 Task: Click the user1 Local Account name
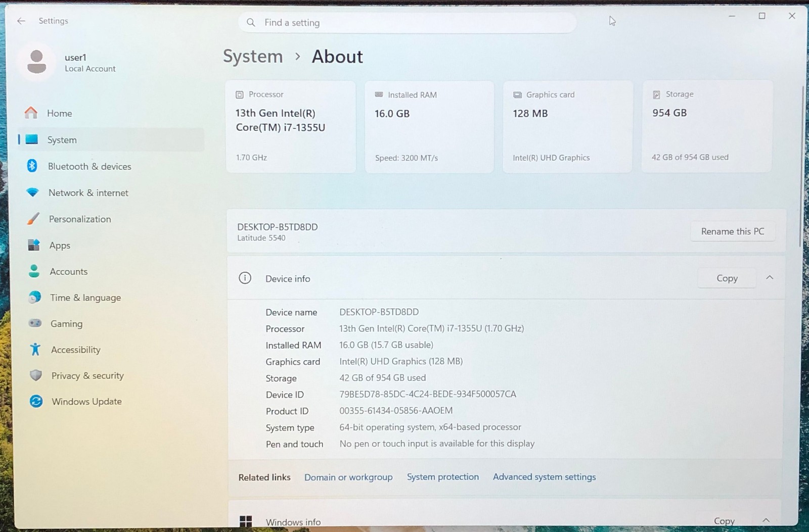pos(90,63)
